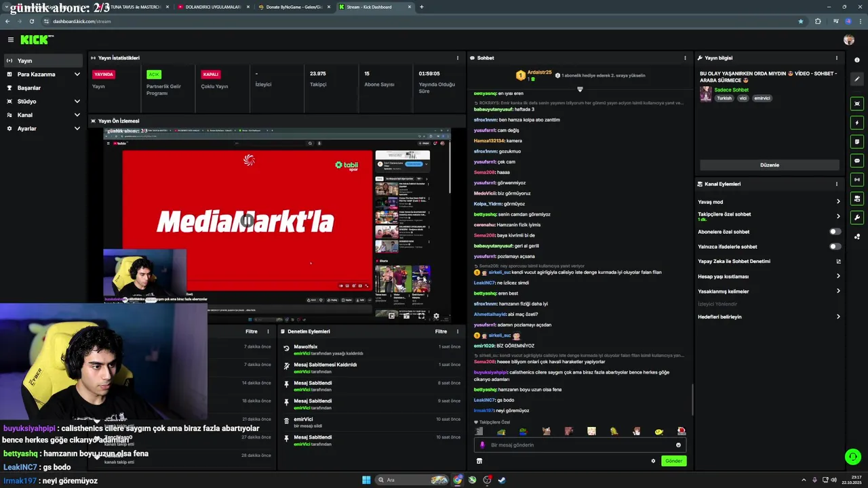Click Filtre in Denetim Eylemleri panel

(x=441, y=331)
